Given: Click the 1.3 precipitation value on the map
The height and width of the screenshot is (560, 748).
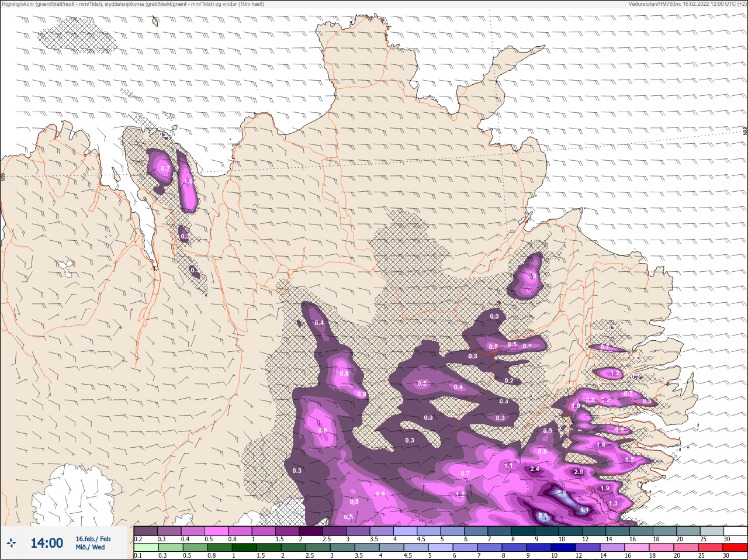Looking at the screenshot, I should point(613,504).
